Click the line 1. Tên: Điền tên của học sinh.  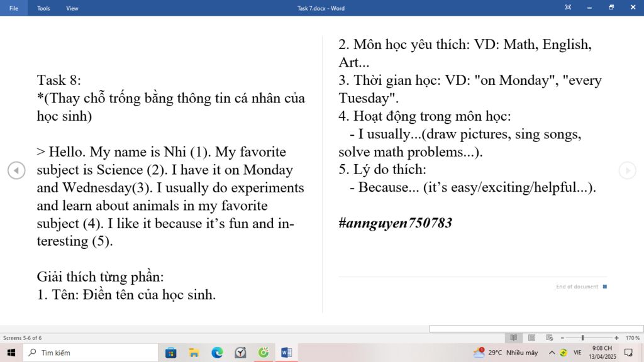coord(126,295)
